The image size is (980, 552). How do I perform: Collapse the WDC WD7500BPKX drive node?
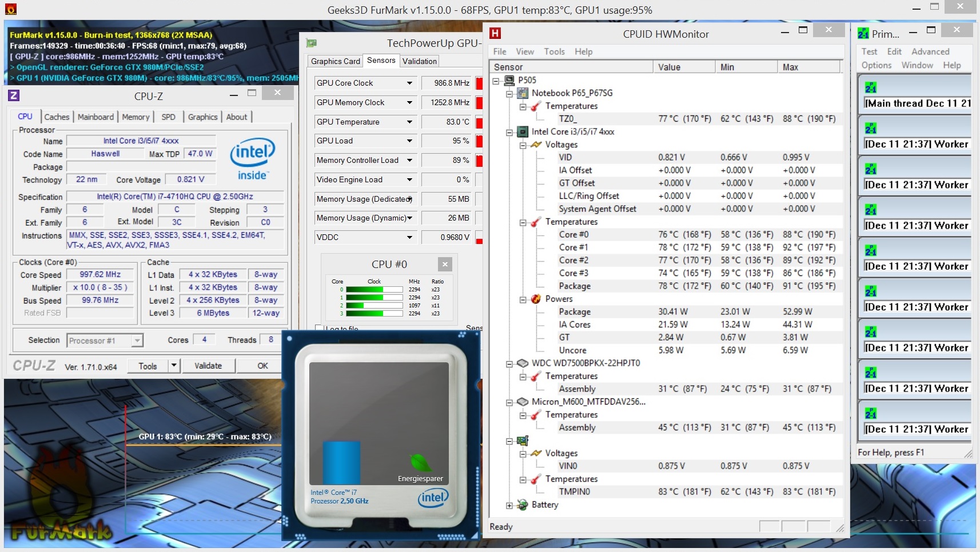[x=509, y=363]
